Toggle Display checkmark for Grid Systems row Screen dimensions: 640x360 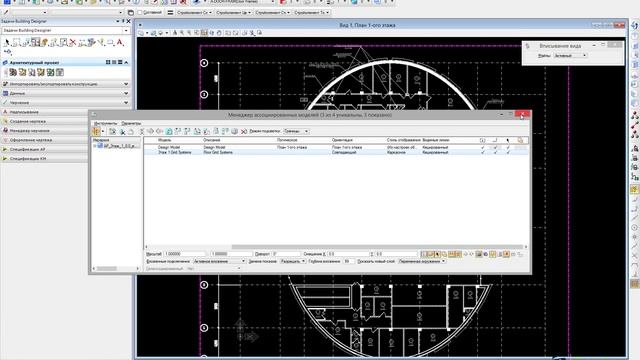click(x=482, y=152)
